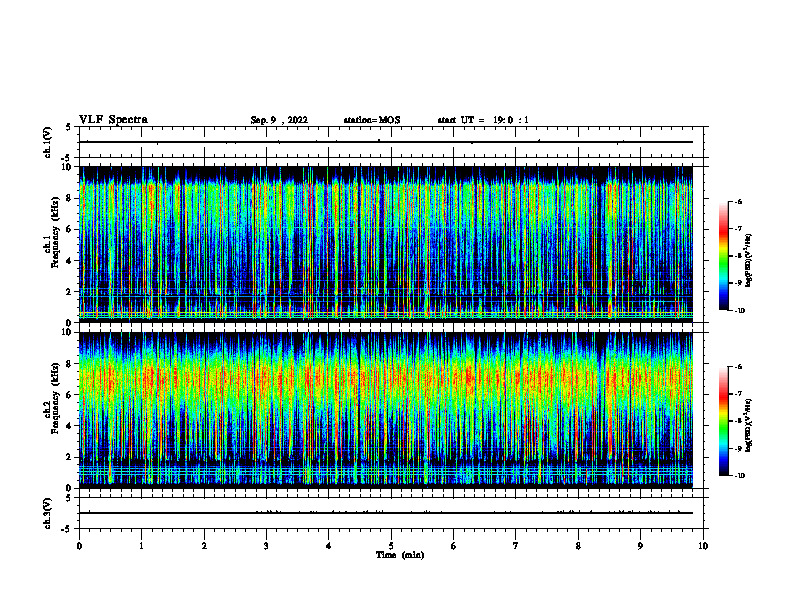Select the date text "Sep. 9 , 2022"
The image size is (792, 612).
279,120
